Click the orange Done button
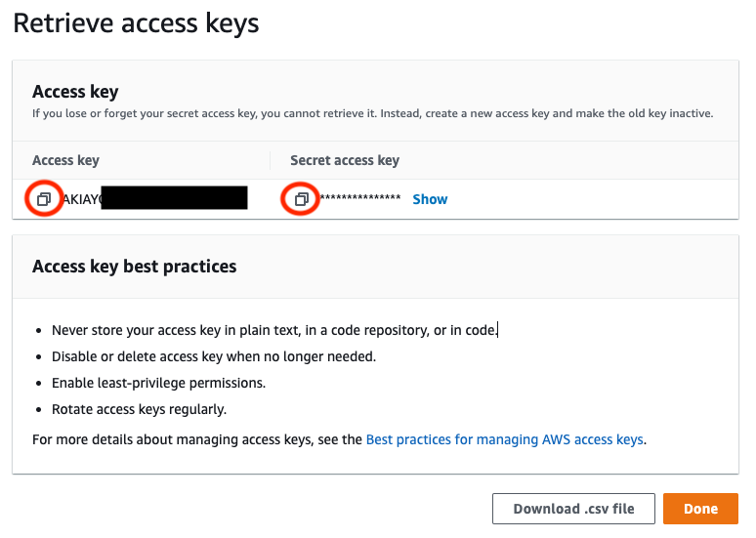The width and height of the screenshot is (756, 538). point(700,509)
